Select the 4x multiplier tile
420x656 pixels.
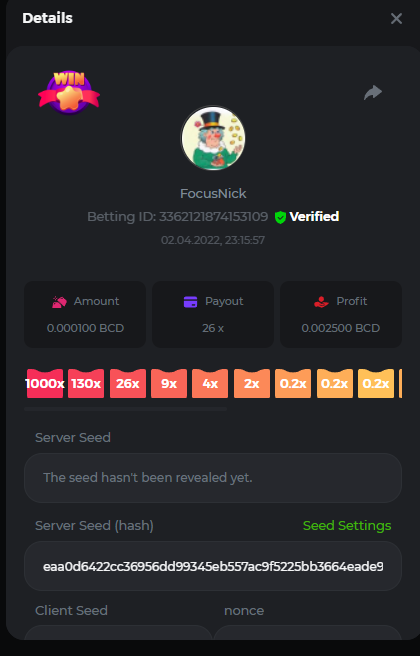coord(210,383)
